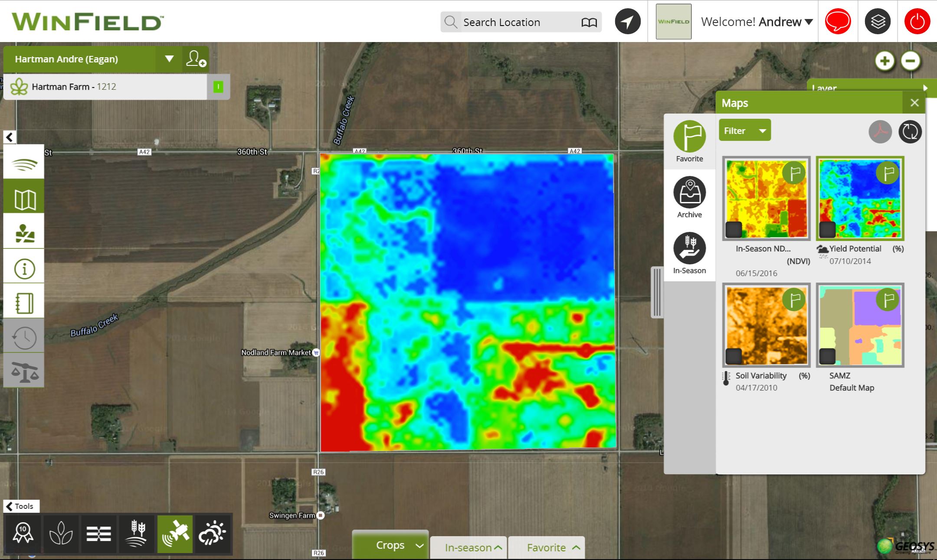Screen dimensions: 937x560
Task: Toggle checkbox on Soil Variability thumbnail
Action: pos(734,356)
